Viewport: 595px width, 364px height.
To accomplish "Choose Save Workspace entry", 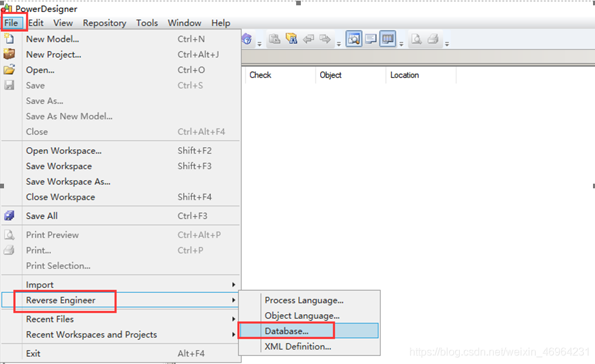I will pyautogui.click(x=120, y=166).
